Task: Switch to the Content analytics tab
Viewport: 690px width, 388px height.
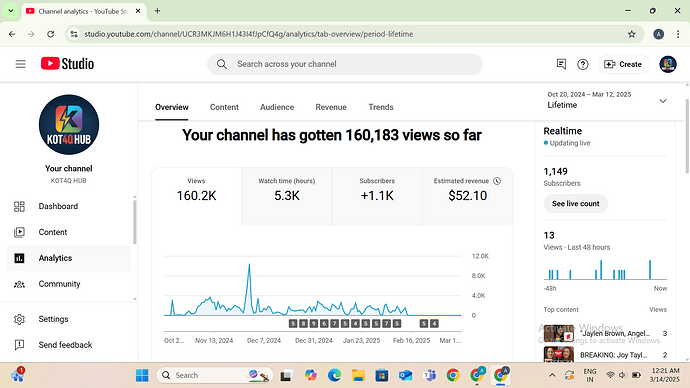Action: coord(224,107)
